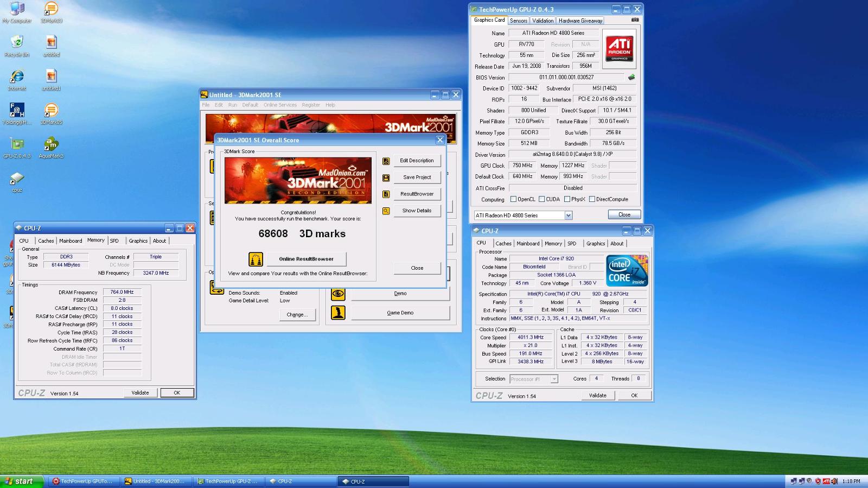This screenshot has width=868, height=488.
Task: Click the Windows Start button
Action: (x=22, y=481)
